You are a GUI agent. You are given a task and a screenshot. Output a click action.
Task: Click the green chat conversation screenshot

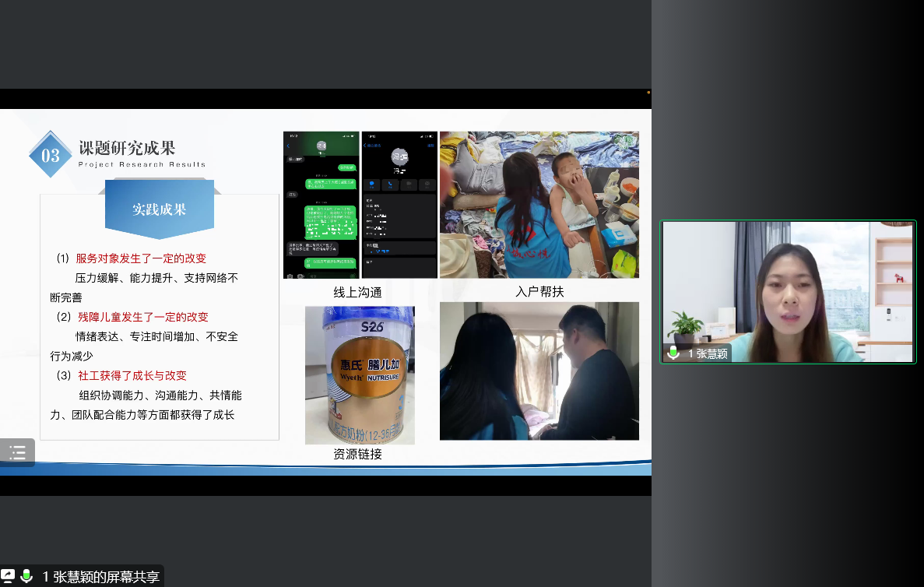point(321,204)
